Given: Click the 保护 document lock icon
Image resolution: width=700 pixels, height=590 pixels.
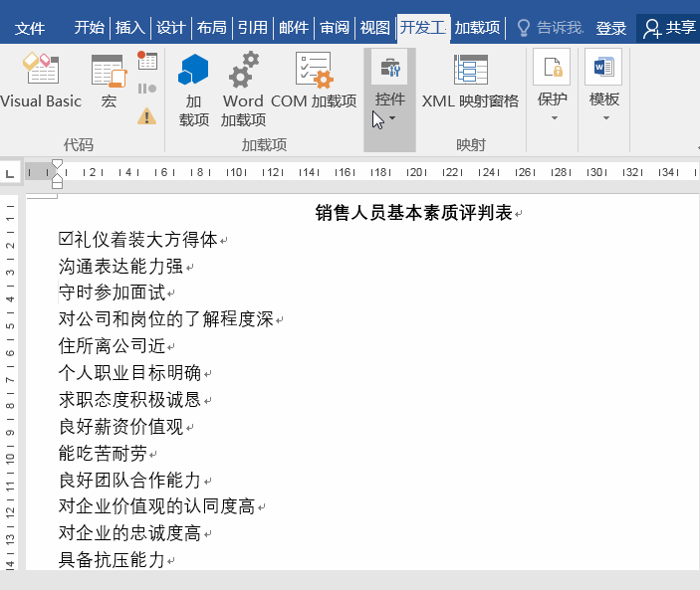Looking at the screenshot, I should pyautogui.click(x=552, y=67).
